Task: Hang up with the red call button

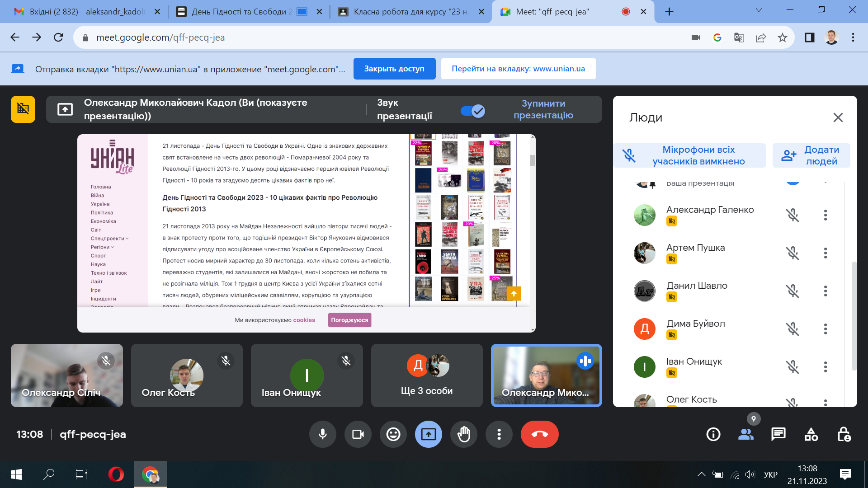Action: point(540,434)
